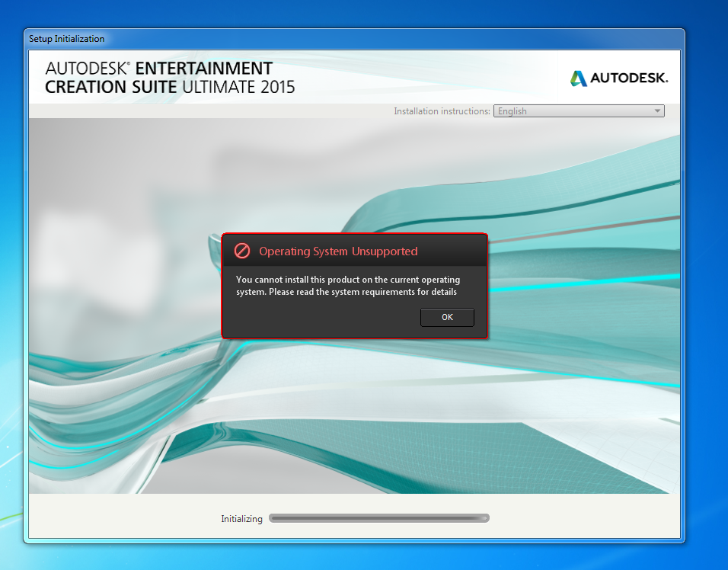Click the 'You cannot install this product' message
Image resolution: width=728 pixels, height=570 pixels.
tap(348, 286)
